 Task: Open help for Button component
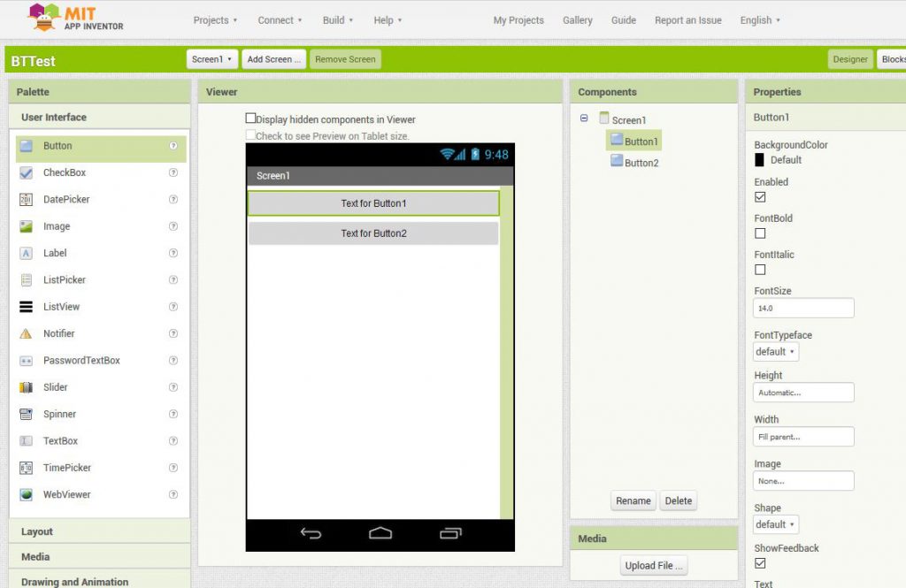(x=173, y=146)
